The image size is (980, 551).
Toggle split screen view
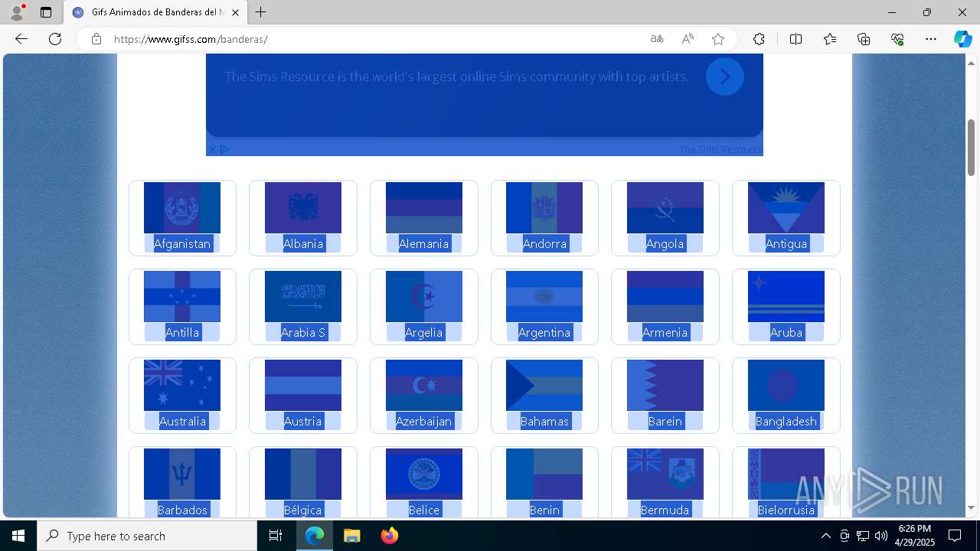coord(795,39)
